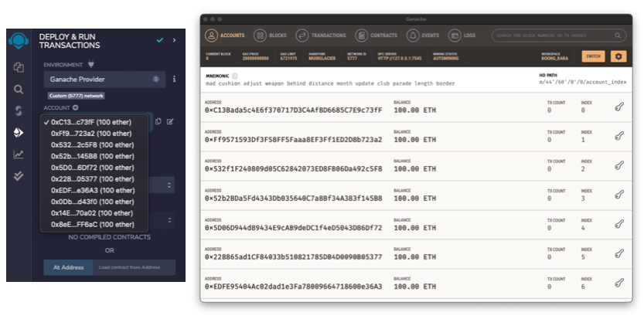644x319 pixels.
Task: Open the File Explorer icon in Remix sidebar
Action: [19, 67]
